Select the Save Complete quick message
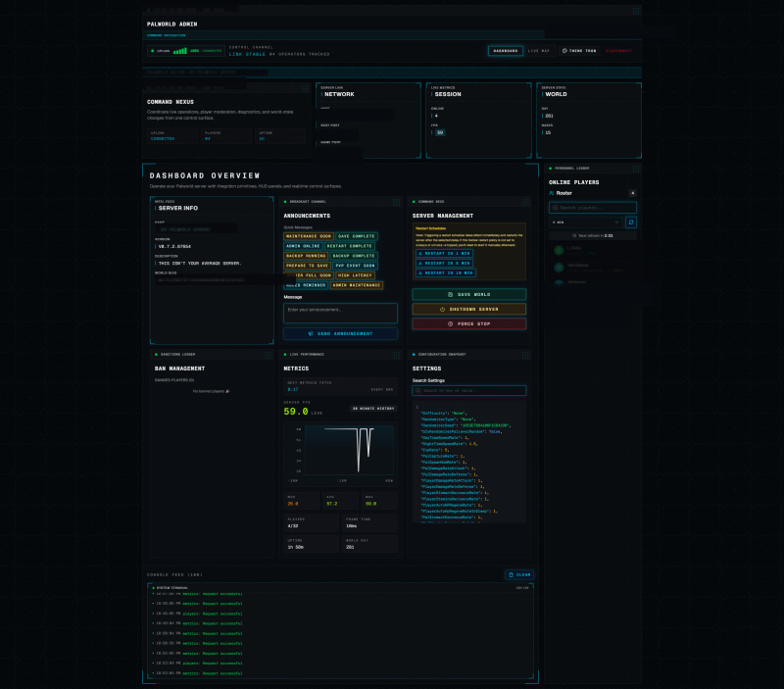784x689 pixels. [x=356, y=236]
